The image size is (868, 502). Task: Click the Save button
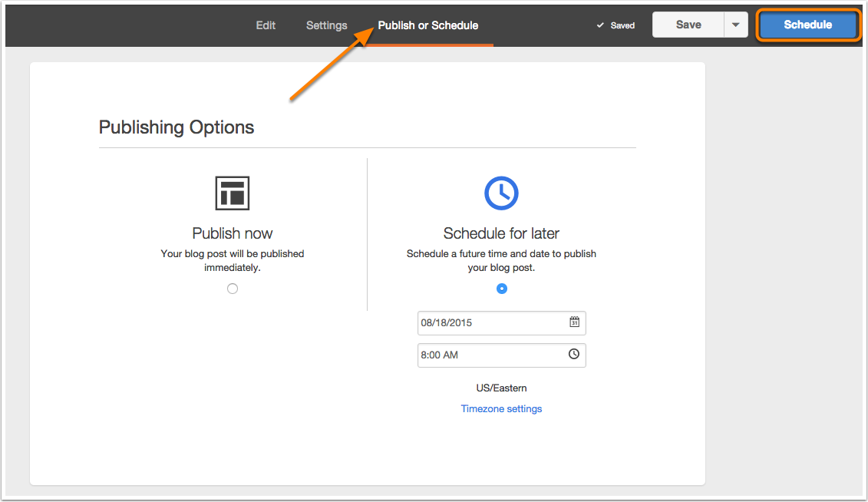(x=688, y=25)
